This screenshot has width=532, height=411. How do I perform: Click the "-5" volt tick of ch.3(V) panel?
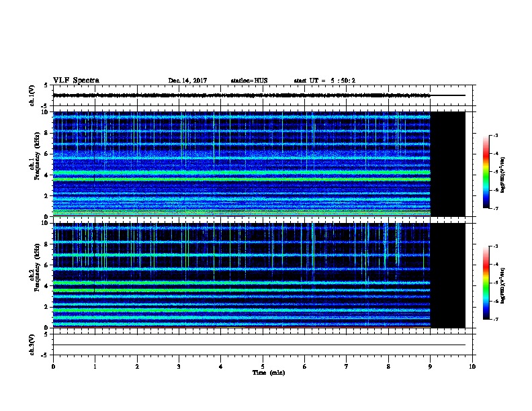click(45, 355)
